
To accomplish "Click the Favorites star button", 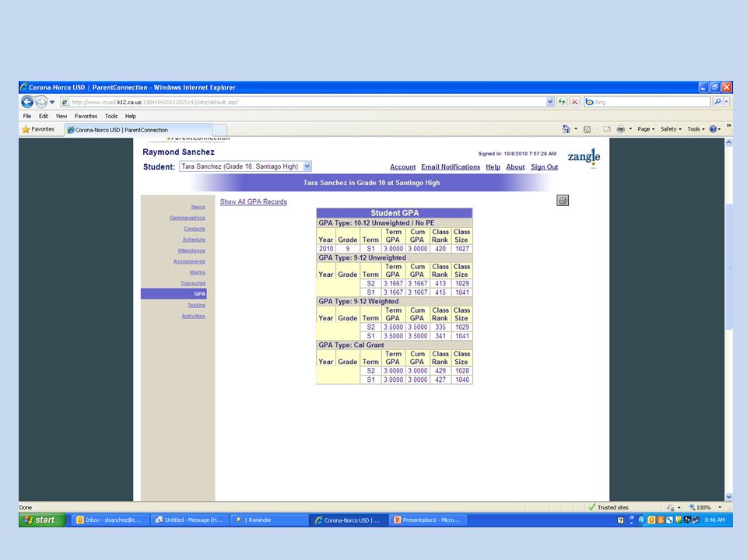I will click(38, 129).
